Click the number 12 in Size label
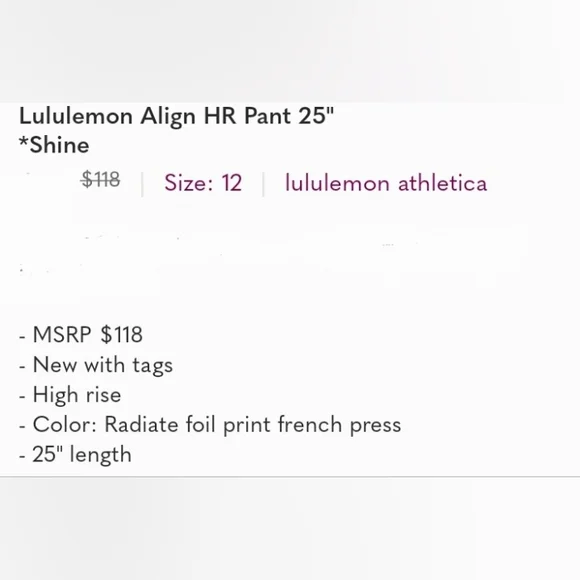This screenshot has height=580, width=580. tap(232, 183)
